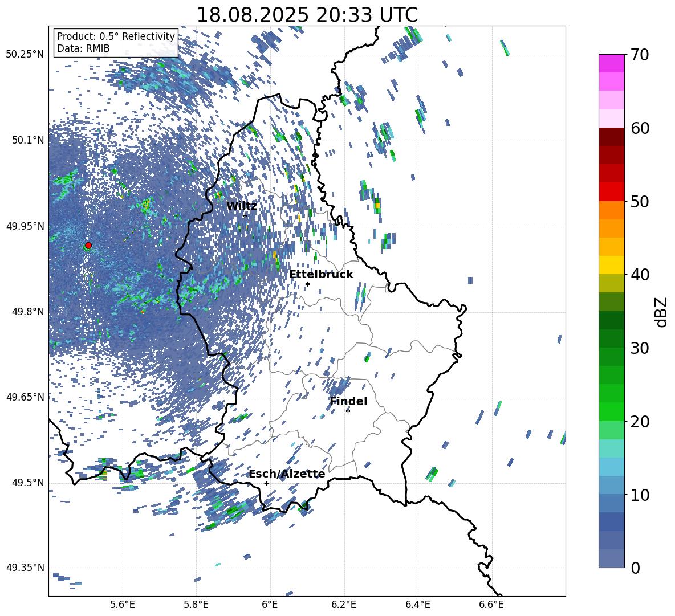The image size is (675, 616).
Task: Click the Findel location cross marker
Action: 348,411
